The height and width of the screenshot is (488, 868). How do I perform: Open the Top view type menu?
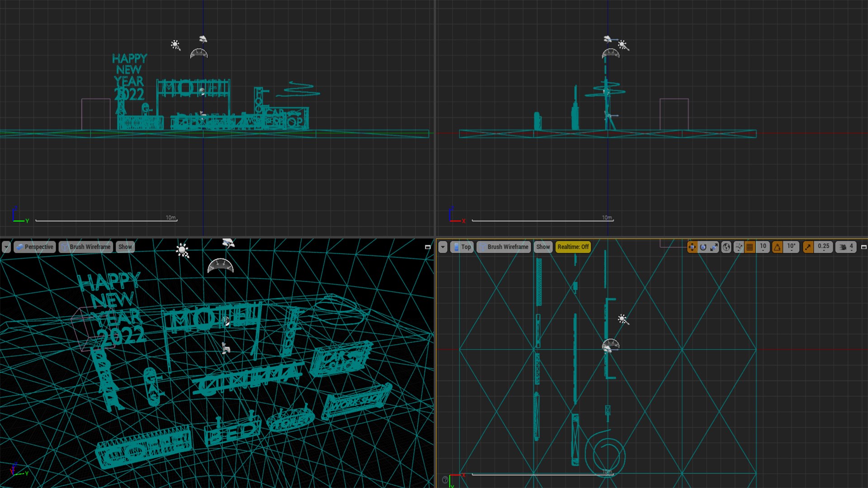point(462,247)
